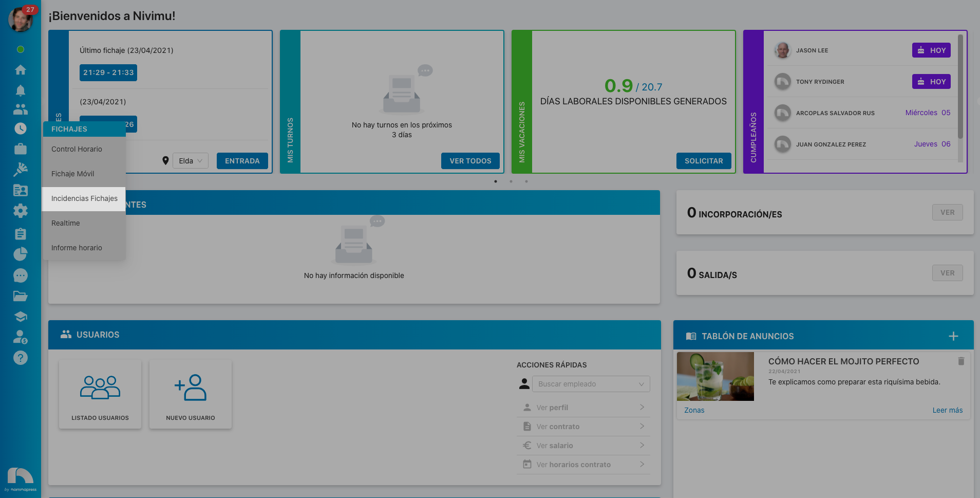Select Incidencias Fichajes menu item
This screenshot has height=498, width=980.
pyautogui.click(x=84, y=198)
